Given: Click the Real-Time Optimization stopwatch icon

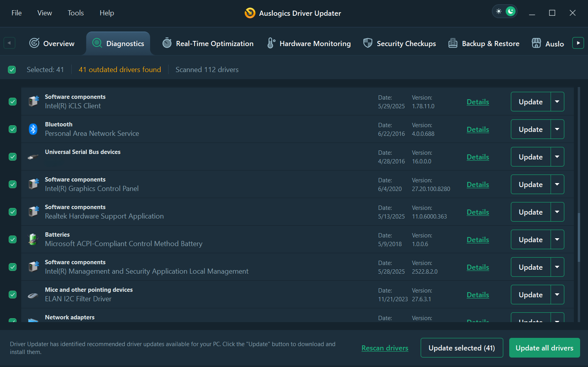Looking at the screenshot, I should (x=167, y=43).
